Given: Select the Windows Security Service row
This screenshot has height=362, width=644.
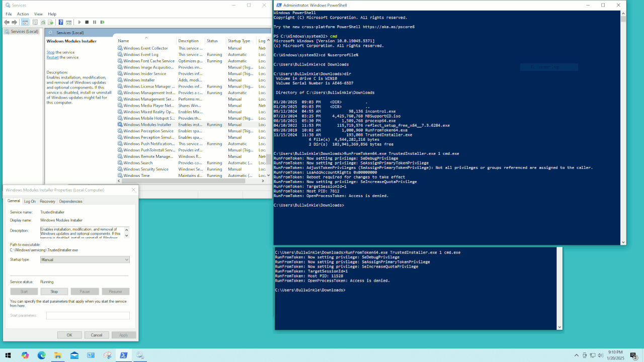Looking at the screenshot, I should pyautogui.click(x=191, y=169).
